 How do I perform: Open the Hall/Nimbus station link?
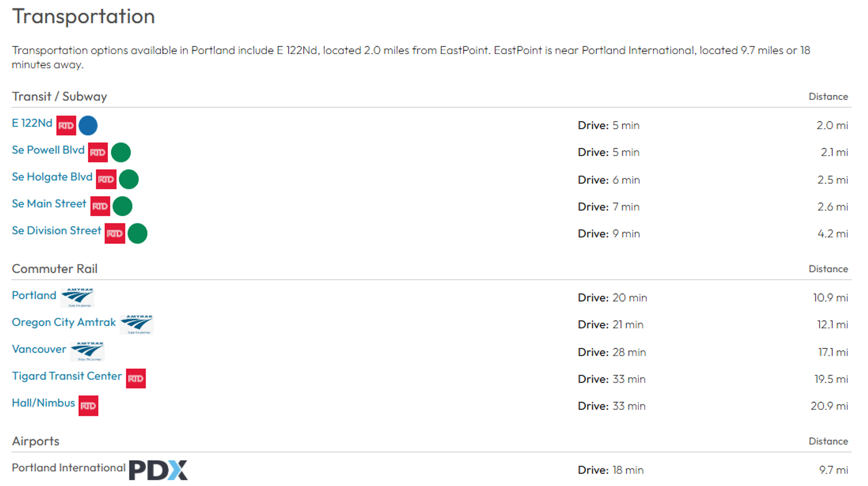[43, 403]
